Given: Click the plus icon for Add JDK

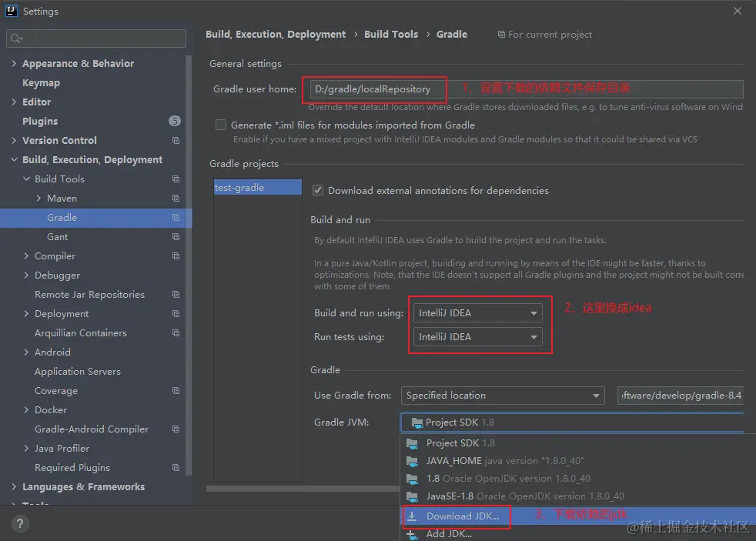Looking at the screenshot, I should click(x=411, y=534).
